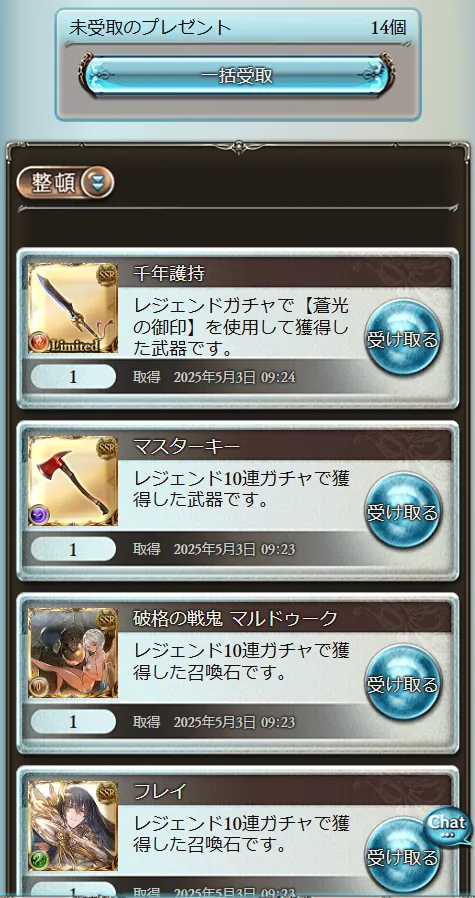Click the dark element icon on マスターキー
Screen dimensions: 475x898
tap(38, 515)
